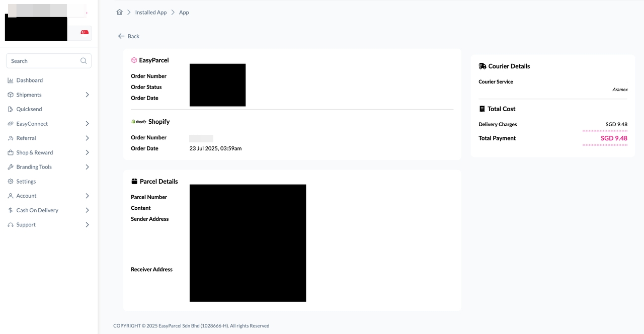Open Installed App breadcrumb item
The width and height of the screenshot is (644, 334).
150,12
